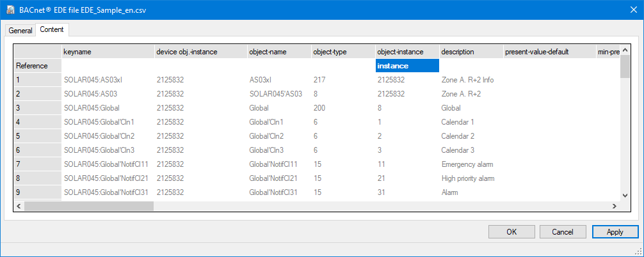This screenshot has height=257, width=644.
Task: Click the description column header
Action: click(471, 52)
